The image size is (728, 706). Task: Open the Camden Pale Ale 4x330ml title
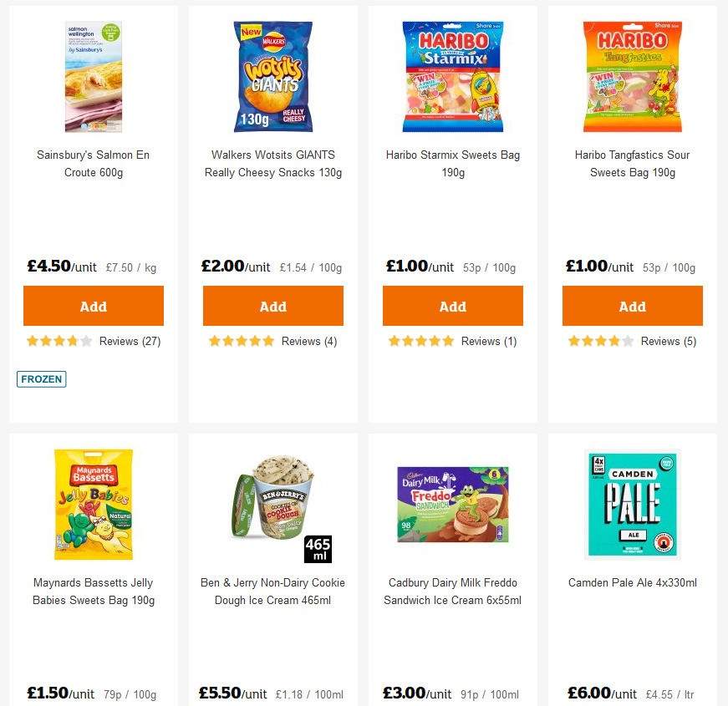point(632,582)
